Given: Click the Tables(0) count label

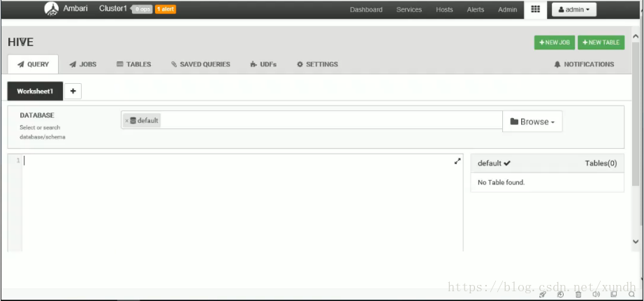Looking at the screenshot, I should (x=601, y=163).
